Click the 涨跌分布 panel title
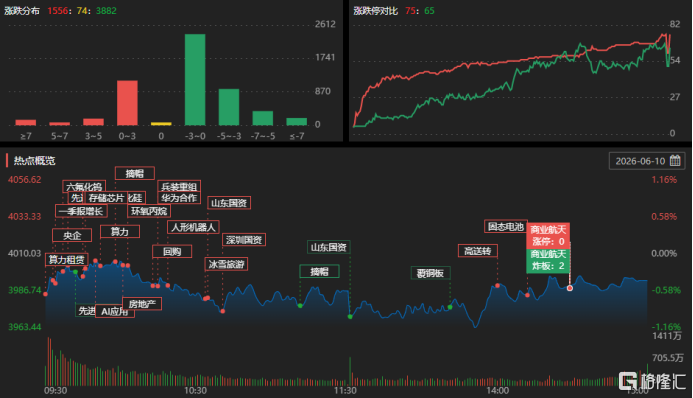 click(22, 11)
